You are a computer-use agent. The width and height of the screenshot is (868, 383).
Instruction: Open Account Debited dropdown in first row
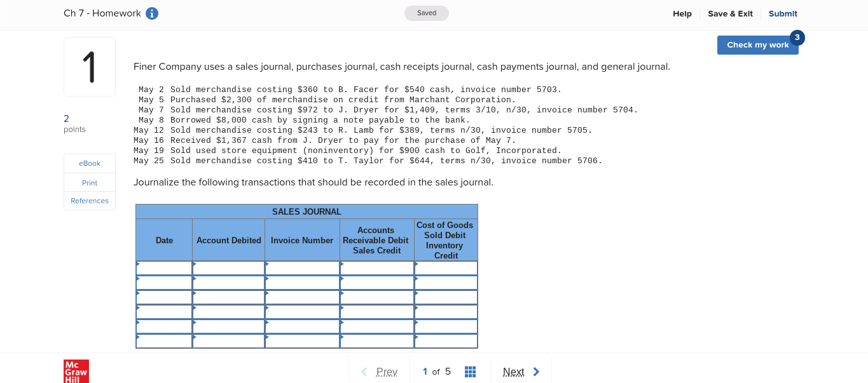coord(228,267)
